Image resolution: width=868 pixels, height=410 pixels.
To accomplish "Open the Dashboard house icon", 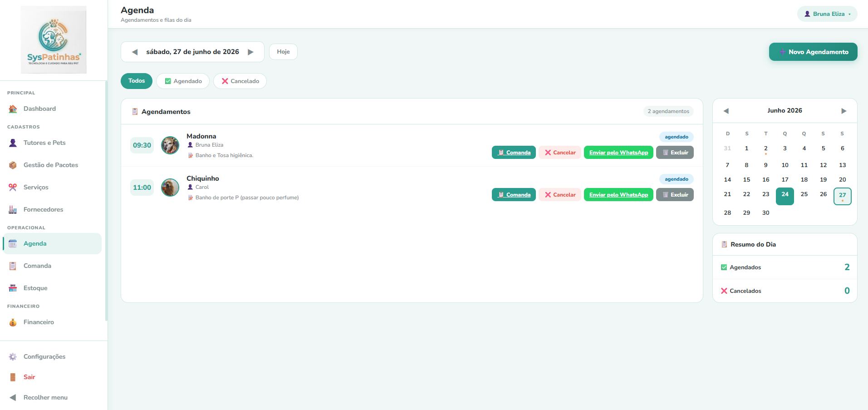I will point(13,109).
